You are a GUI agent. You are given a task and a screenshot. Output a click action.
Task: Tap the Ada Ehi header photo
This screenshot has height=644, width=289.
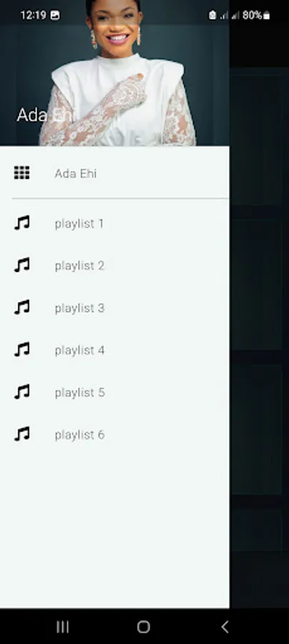coord(114,73)
